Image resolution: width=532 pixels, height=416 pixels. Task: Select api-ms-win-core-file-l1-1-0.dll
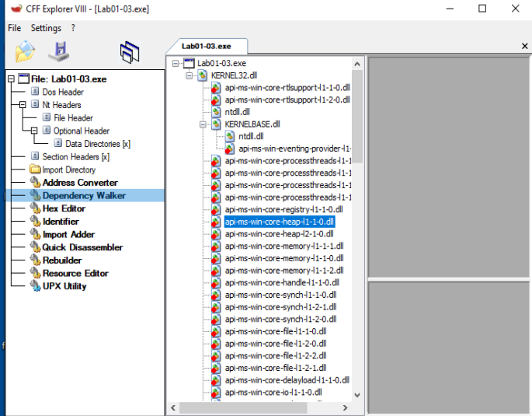276,331
